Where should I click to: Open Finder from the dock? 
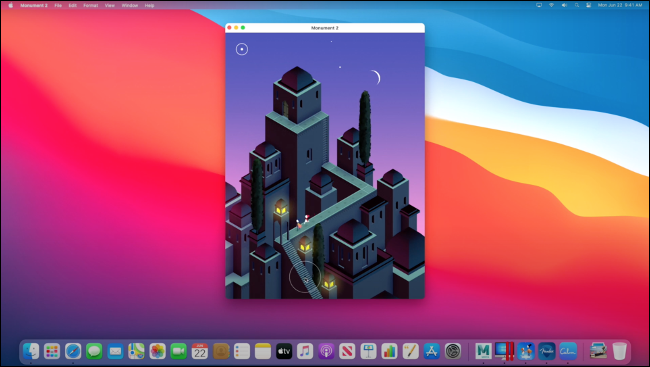click(x=31, y=351)
